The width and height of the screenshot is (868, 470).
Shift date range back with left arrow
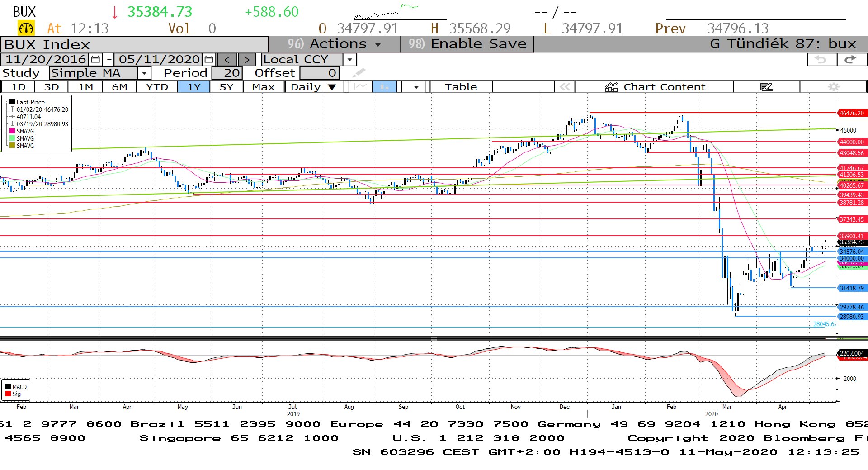pos(227,59)
